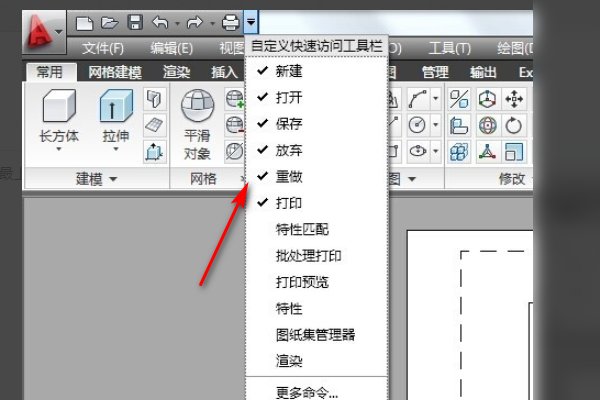Expand the ellipse tool dropdown arrow
The image size is (600, 400).
[435, 152]
